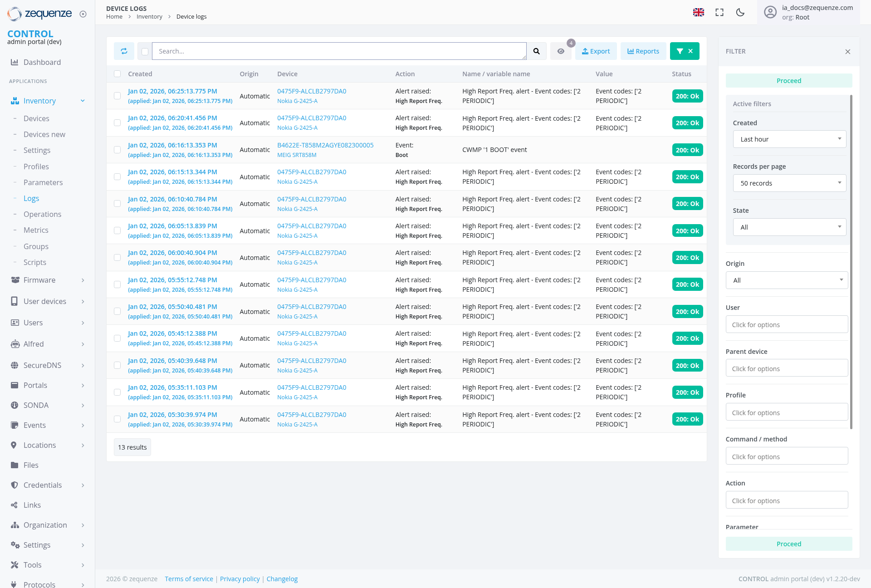Click the filter panel vertical scrollbar
Viewport: 871px width, 588px height.
point(851,262)
